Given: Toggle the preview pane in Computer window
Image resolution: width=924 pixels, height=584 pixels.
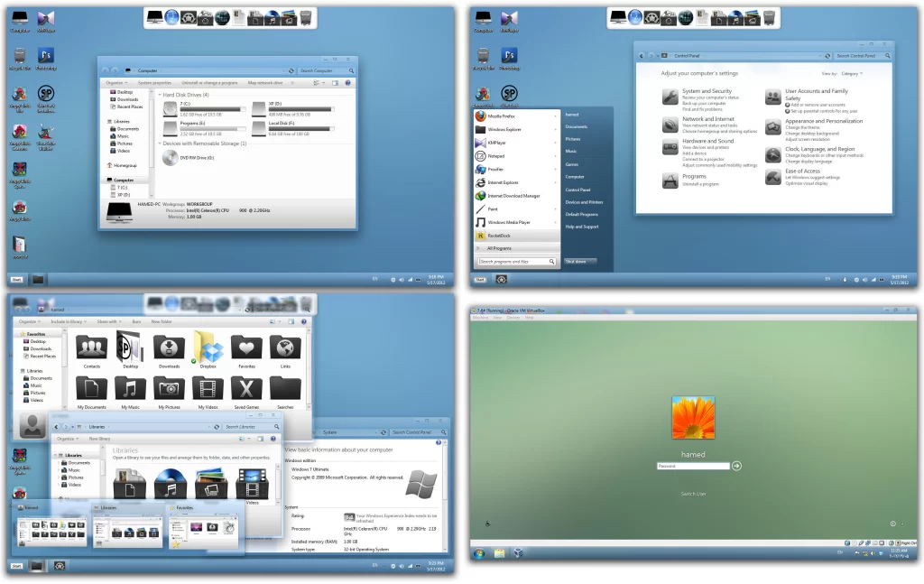Looking at the screenshot, I should [x=337, y=82].
